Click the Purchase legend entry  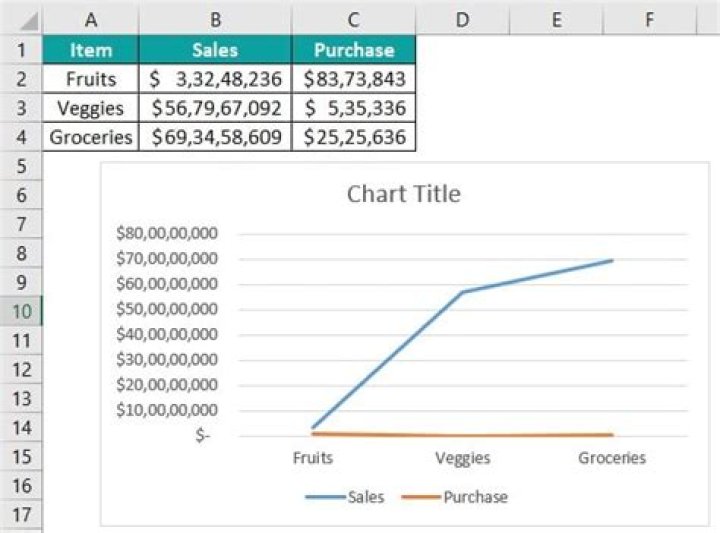(455, 497)
